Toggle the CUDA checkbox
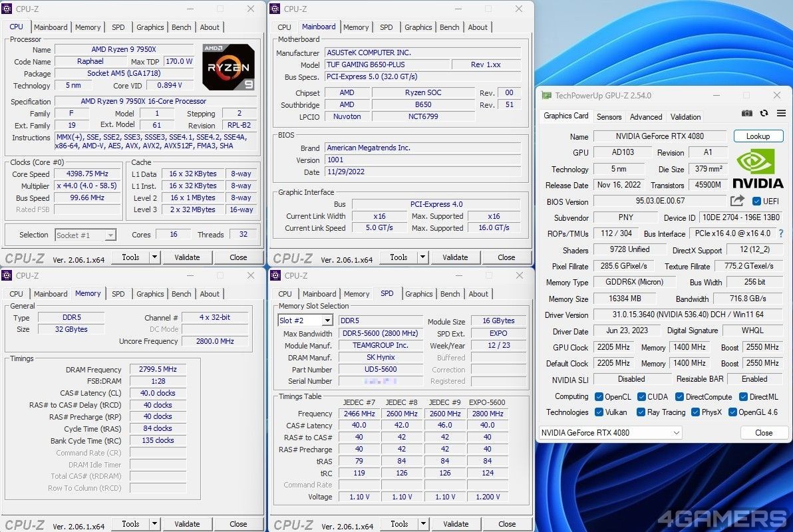The width and height of the screenshot is (793, 532). (642, 396)
